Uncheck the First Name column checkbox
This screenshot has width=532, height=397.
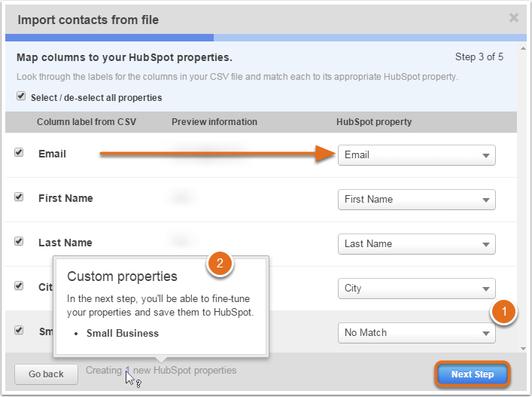click(x=19, y=197)
